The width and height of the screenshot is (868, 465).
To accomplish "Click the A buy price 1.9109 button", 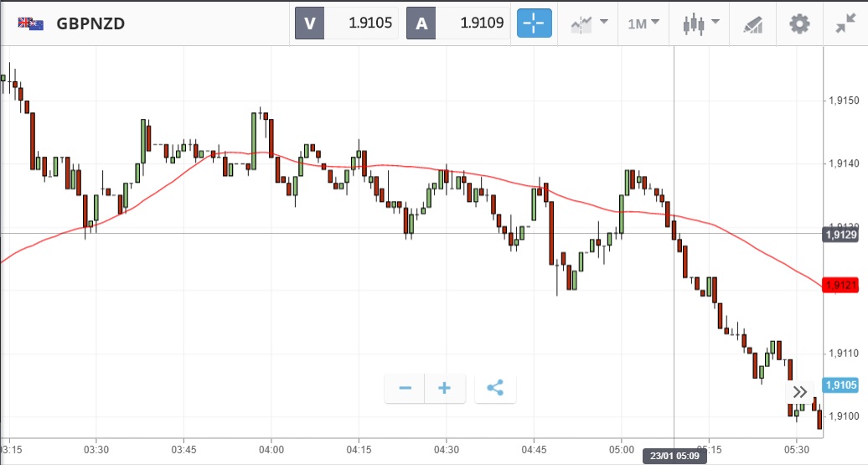I will pyautogui.click(x=457, y=23).
